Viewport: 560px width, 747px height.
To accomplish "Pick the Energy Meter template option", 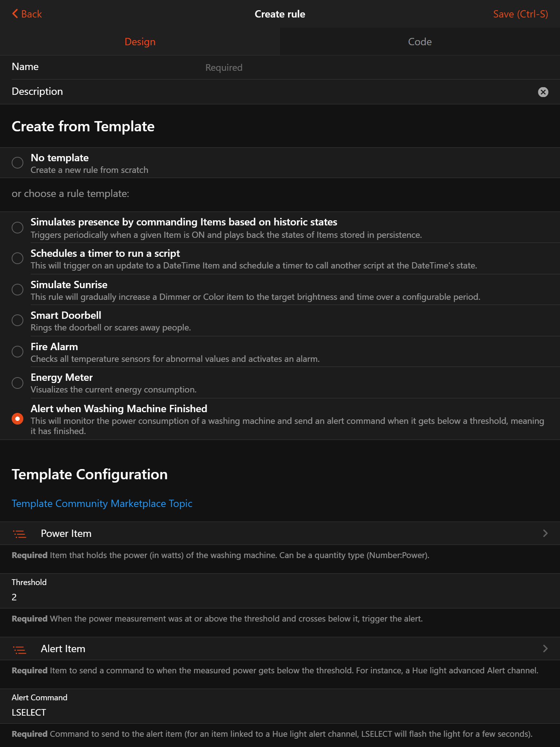I will coord(17,383).
